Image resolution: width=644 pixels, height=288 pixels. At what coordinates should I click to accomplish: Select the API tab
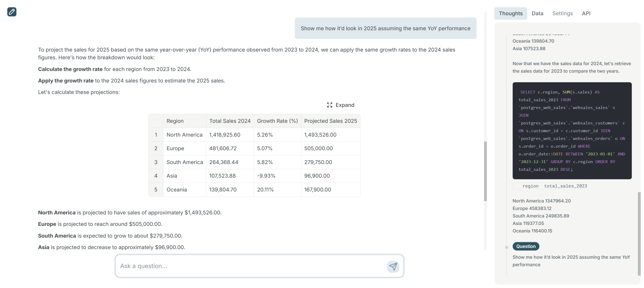tap(586, 13)
